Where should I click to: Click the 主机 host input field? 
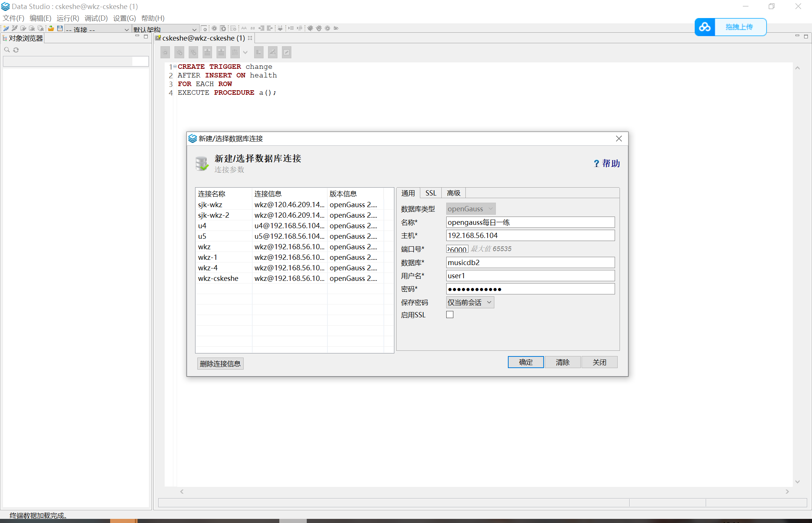530,235
